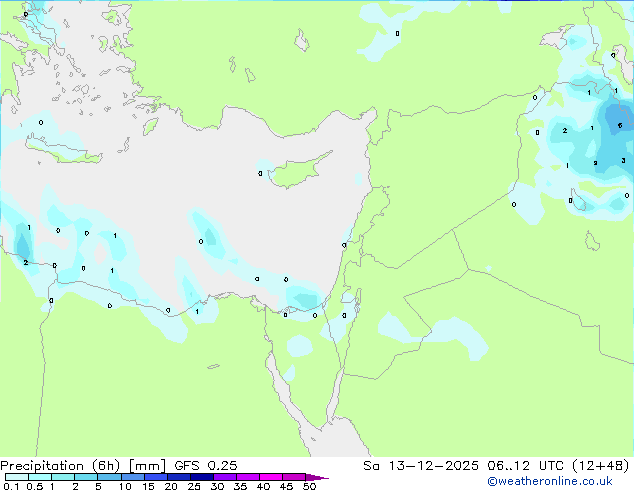Click the legend label '0.5'
Image resolution: width=634 pixels, height=490 pixels.
(x=35, y=486)
